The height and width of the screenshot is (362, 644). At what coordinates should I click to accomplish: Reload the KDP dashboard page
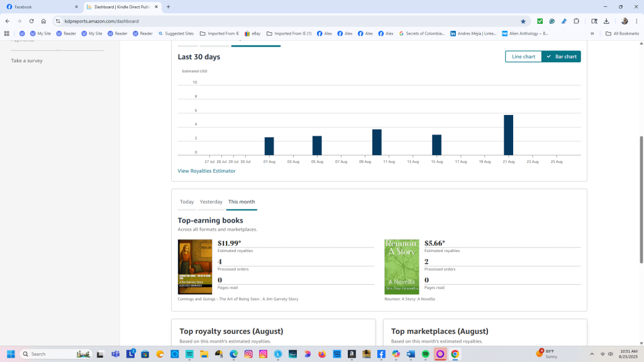[x=31, y=21]
